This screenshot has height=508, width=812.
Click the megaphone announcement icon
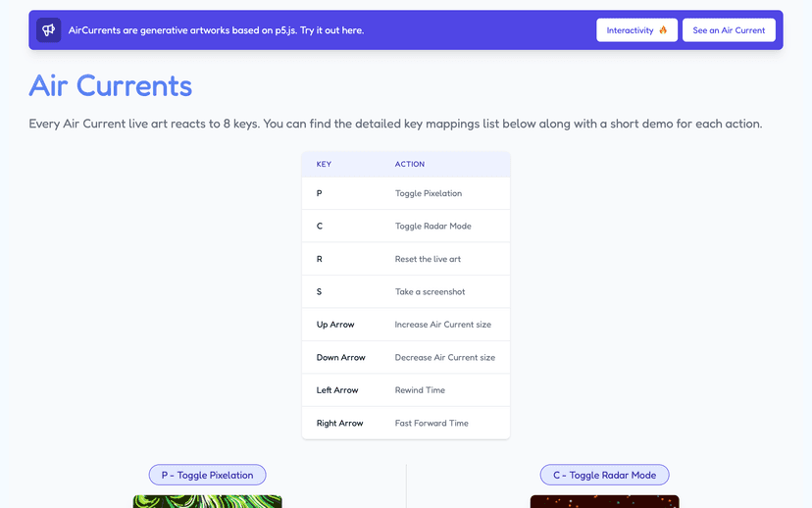tap(49, 30)
